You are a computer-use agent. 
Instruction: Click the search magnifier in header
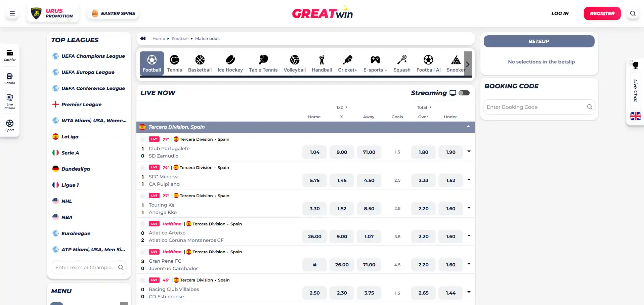[633, 13]
